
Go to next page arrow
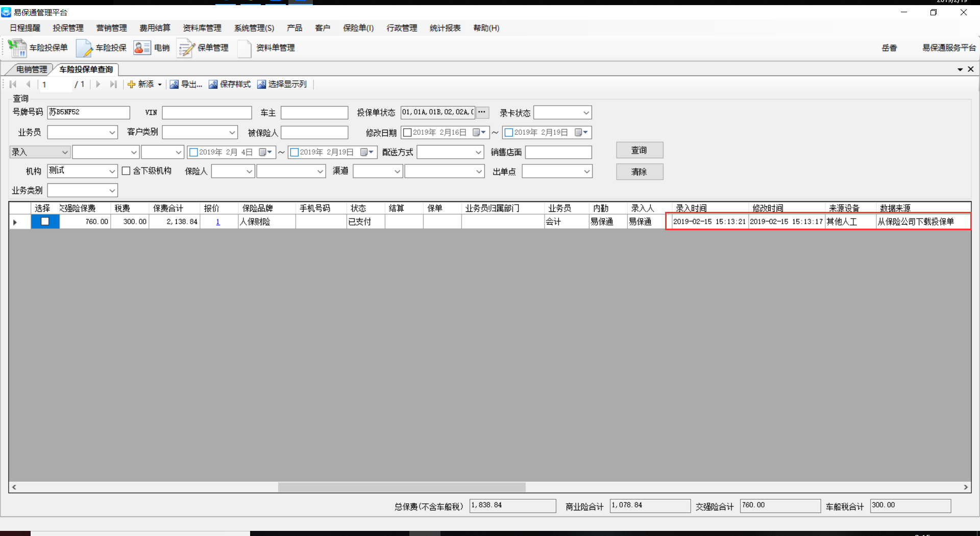coord(98,84)
